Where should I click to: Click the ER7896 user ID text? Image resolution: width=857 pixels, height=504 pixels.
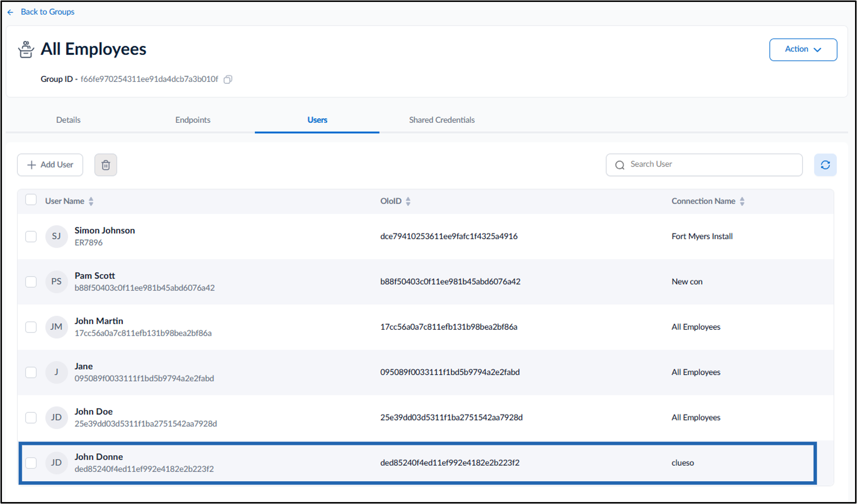(x=89, y=243)
